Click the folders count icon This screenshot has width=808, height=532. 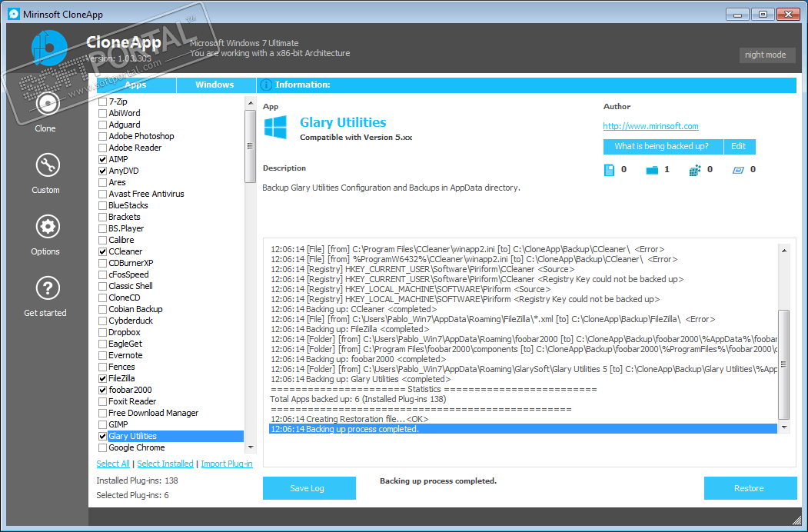[652, 170]
